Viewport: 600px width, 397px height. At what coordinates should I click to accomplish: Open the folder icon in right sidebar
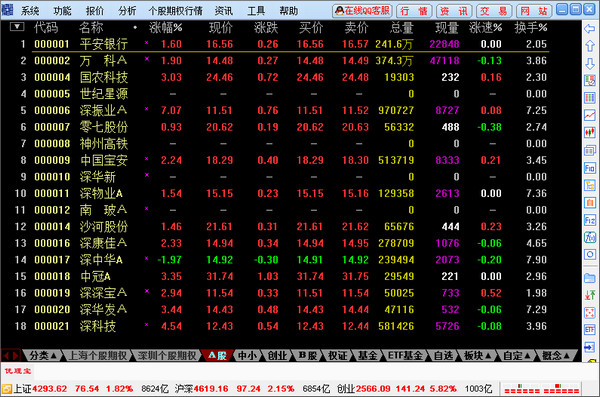[x=590, y=278]
